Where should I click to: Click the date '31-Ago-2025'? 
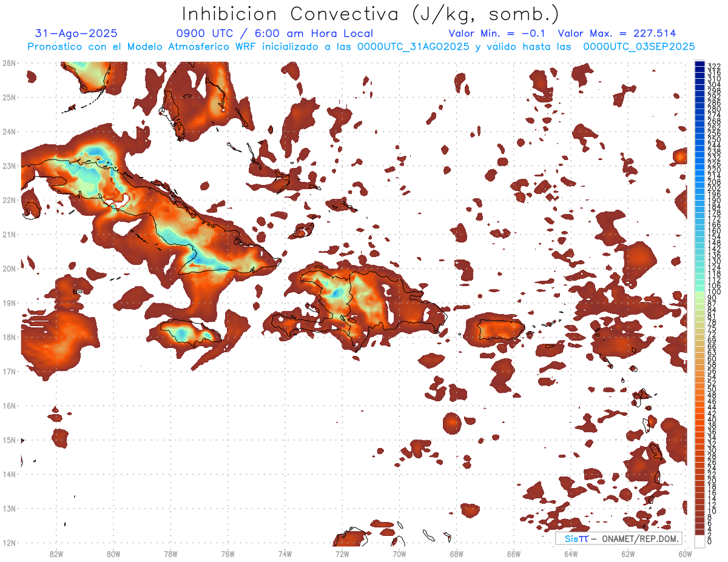click(x=76, y=33)
